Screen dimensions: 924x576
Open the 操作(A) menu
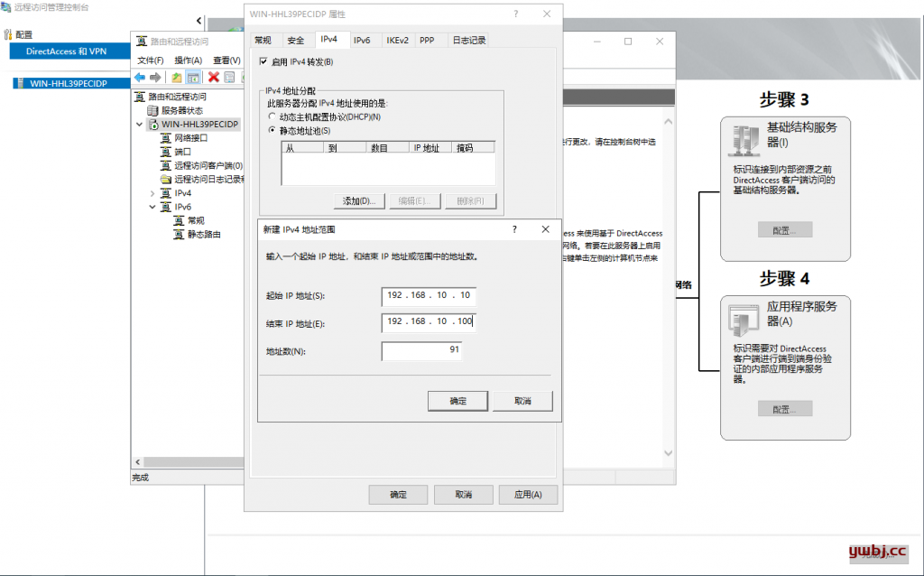tap(188, 60)
